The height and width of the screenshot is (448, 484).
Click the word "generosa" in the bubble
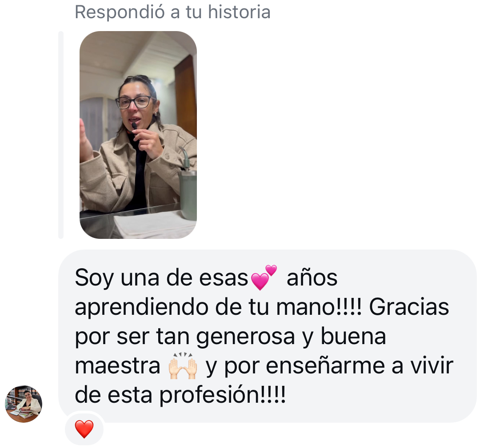pyautogui.click(x=246, y=337)
